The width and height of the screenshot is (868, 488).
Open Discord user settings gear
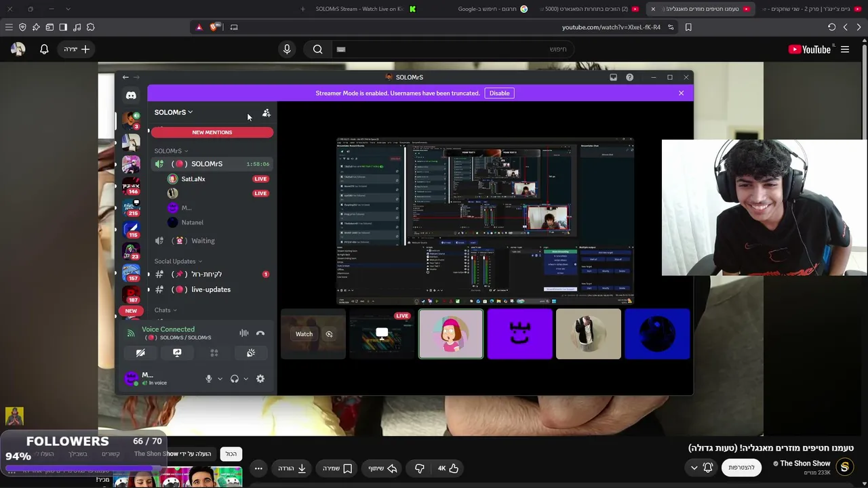(x=260, y=379)
